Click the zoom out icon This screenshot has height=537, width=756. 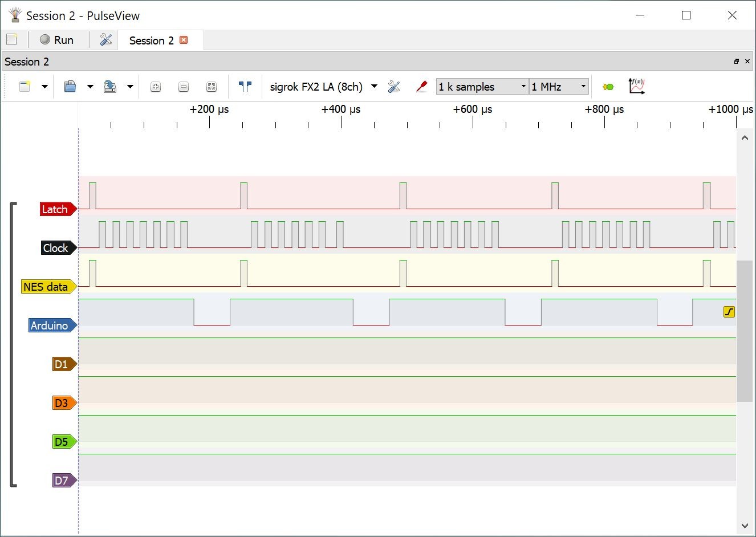[184, 87]
